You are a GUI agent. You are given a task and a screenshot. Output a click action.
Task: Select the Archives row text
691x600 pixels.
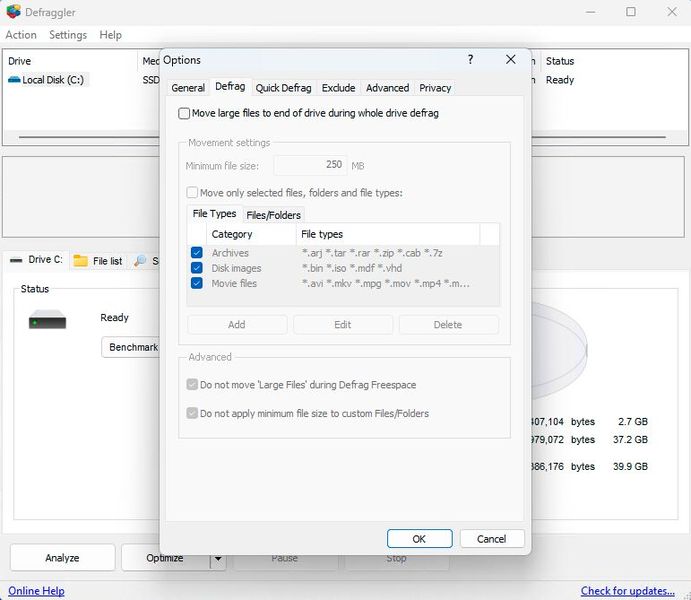point(230,253)
